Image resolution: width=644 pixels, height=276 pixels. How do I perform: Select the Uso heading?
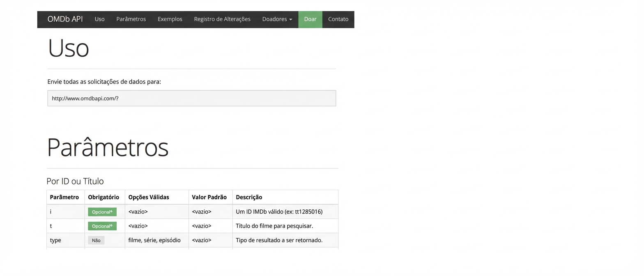click(68, 48)
